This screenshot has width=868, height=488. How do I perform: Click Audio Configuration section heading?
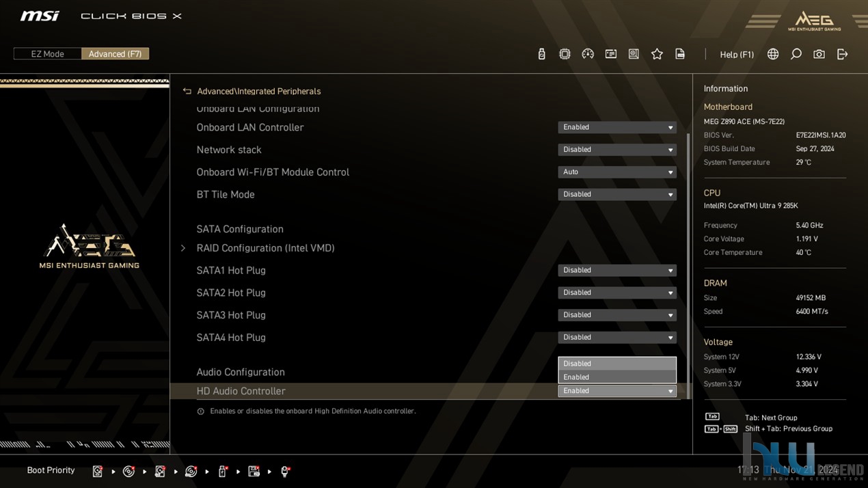tap(240, 372)
